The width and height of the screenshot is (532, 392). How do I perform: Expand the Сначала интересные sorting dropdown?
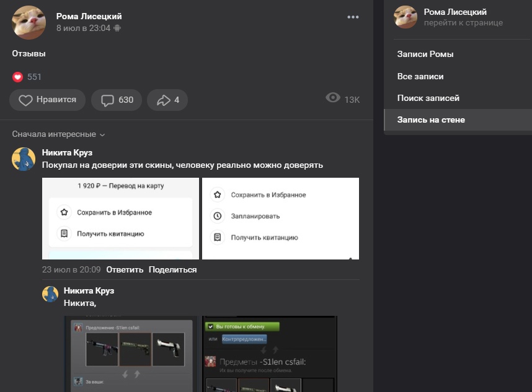[58, 134]
